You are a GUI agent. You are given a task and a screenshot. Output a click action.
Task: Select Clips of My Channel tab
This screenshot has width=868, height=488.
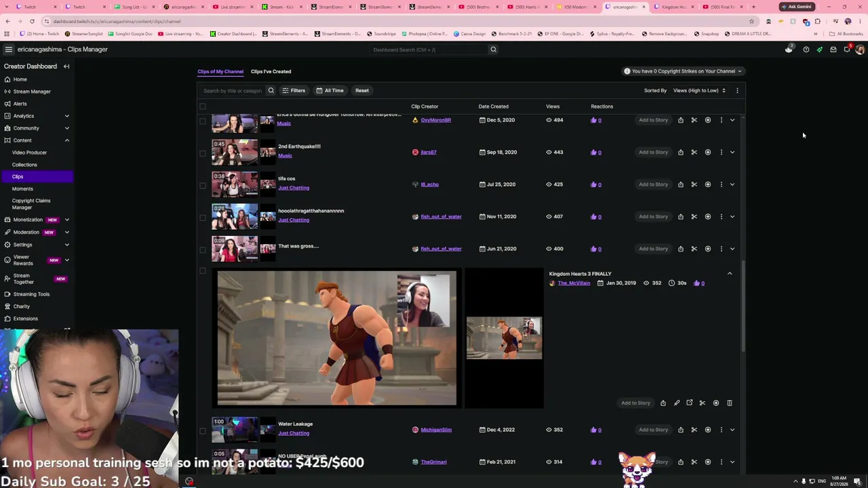220,71
